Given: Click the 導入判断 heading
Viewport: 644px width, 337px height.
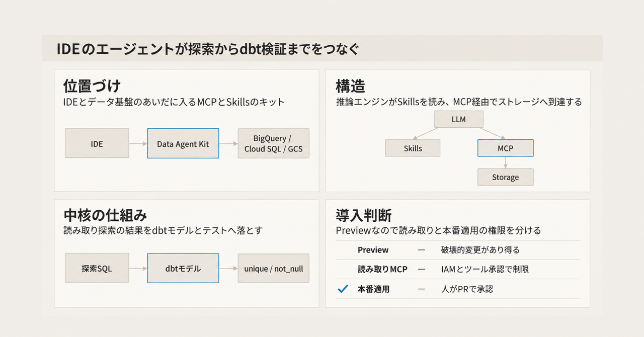Looking at the screenshot, I should pos(364,215).
